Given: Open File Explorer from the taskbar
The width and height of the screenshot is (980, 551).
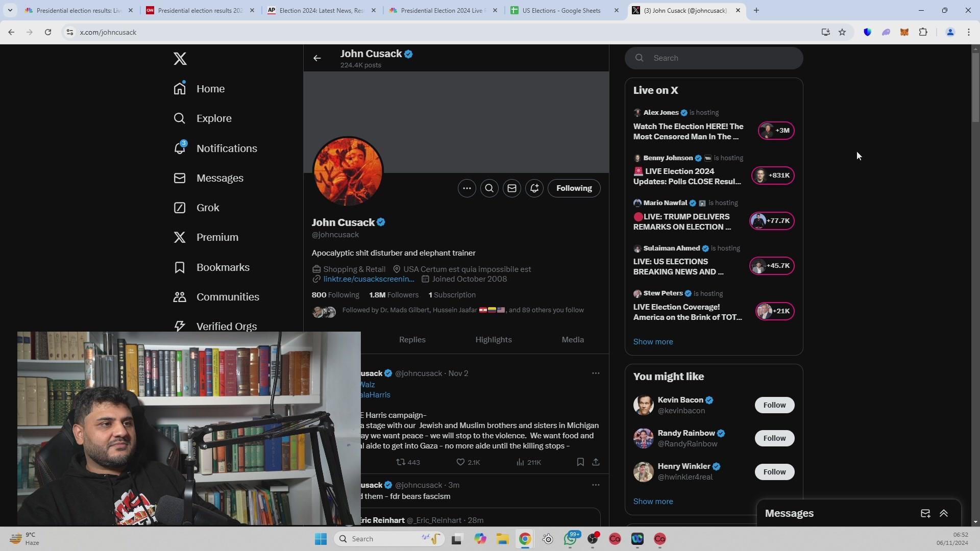Looking at the screenshot, I should pos(502,539).
